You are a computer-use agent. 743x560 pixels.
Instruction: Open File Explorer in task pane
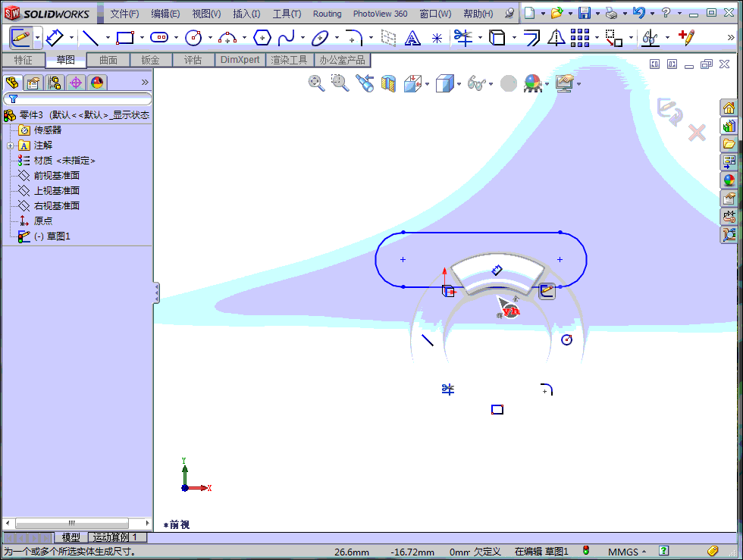(x=729, y=143)
